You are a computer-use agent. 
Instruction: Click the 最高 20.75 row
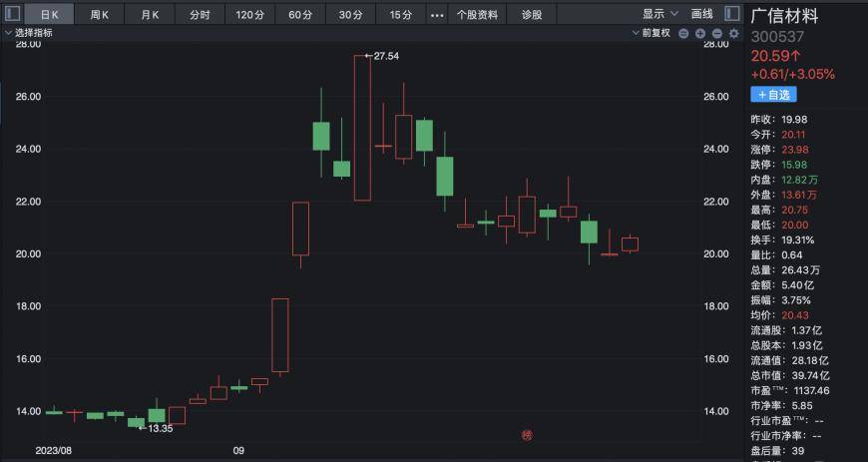tap(779, 210)
